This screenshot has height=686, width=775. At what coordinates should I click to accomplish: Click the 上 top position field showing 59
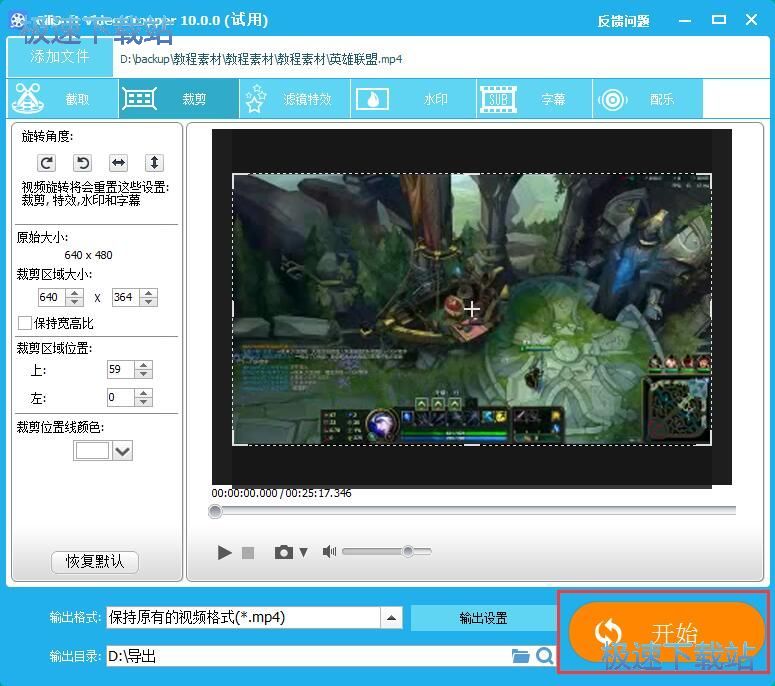tap(121, 369)
